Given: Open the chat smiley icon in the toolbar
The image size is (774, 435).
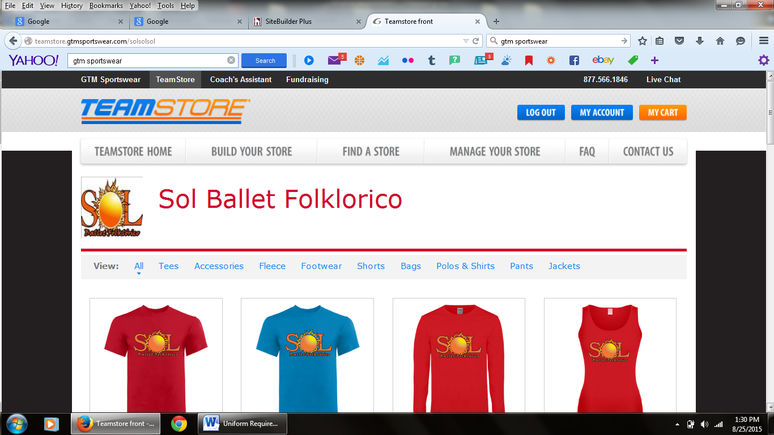Looking at the screenshot, I should [x=740, y=41].
